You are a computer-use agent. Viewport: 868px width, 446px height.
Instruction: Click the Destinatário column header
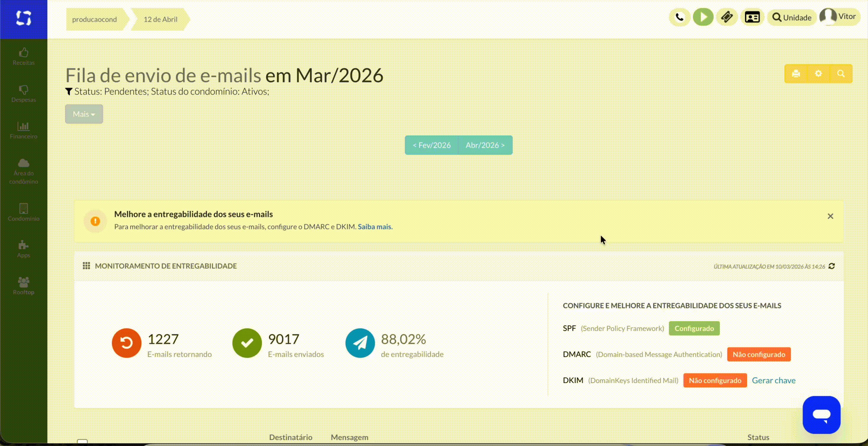[x=291, y=437]
